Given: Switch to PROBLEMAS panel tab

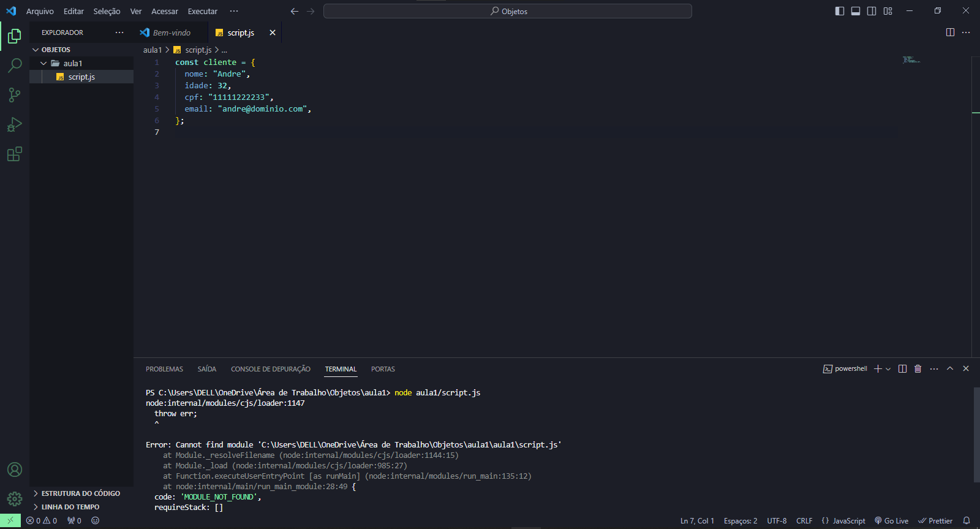Looking at the screenshot, I should (164, 369).
